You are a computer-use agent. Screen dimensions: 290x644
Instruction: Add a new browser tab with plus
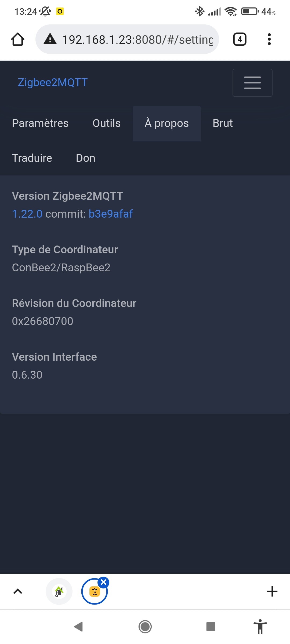click(272, 591)
